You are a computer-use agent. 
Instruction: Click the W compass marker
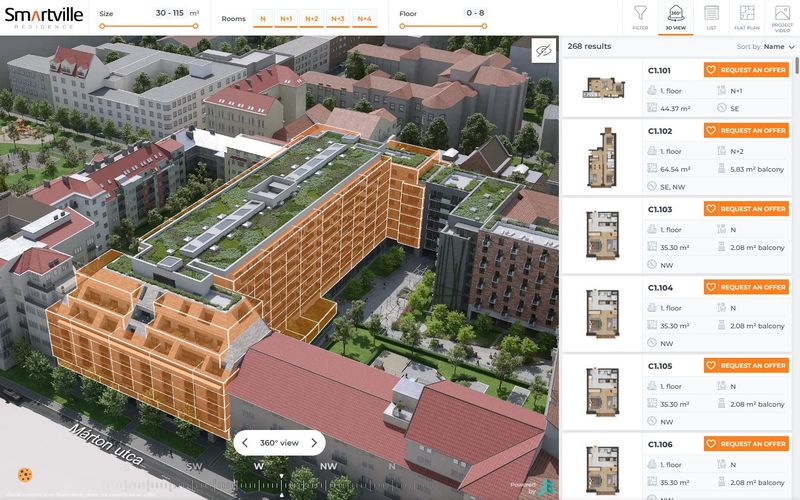tap(259, 466)
